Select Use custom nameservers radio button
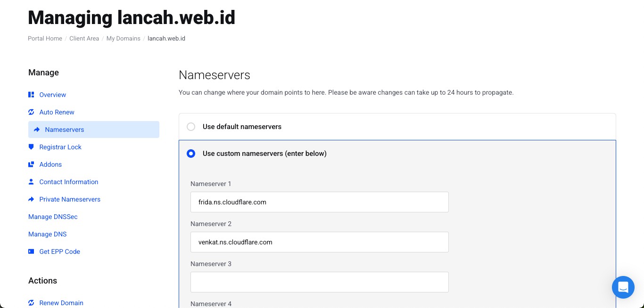 (191, 154)
